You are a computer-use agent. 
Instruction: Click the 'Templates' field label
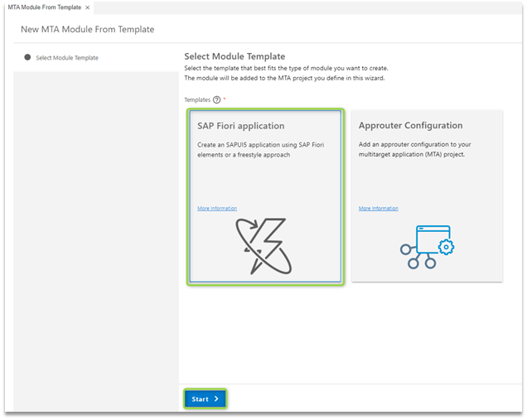(197, 99)
